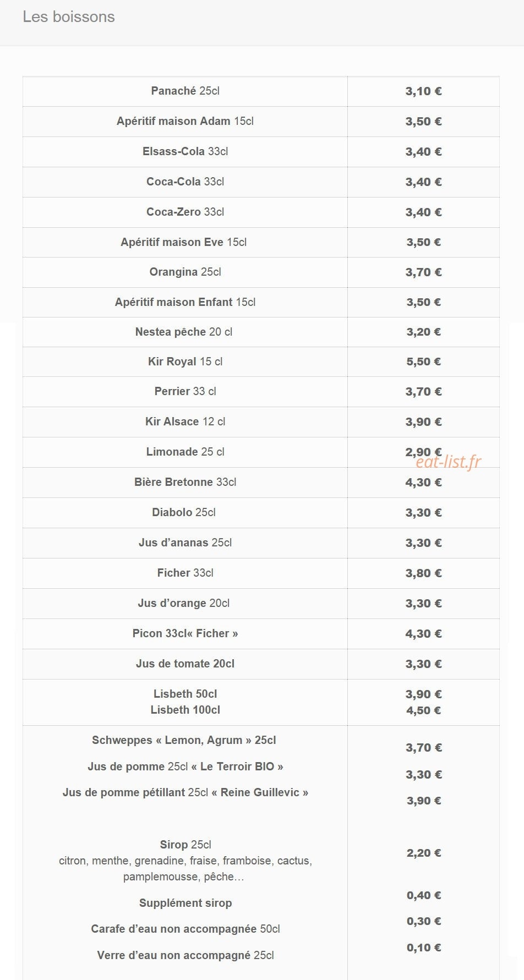Click the Apéritif maison Adam 15cl item
The height and width of the screenshot is (980, 524).
185,121
